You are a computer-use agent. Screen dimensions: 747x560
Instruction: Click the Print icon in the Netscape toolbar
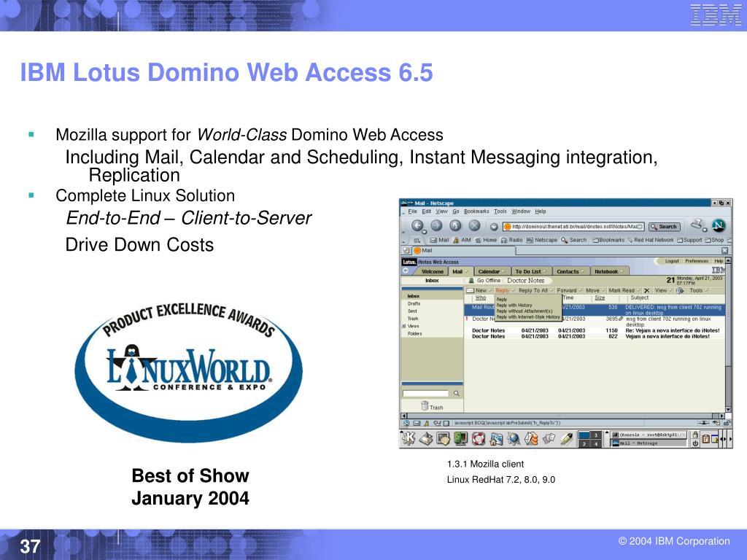(x=697, y=225)
